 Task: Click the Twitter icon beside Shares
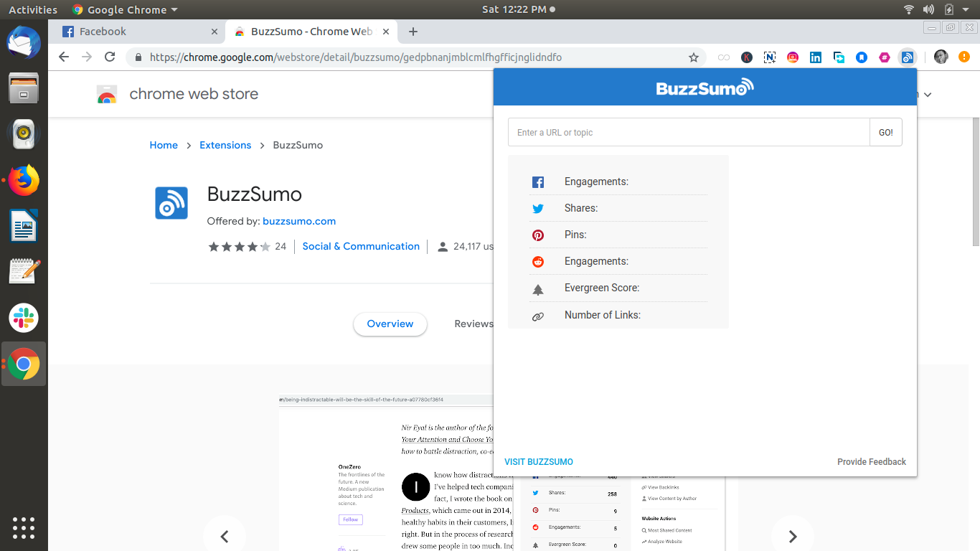[538, 209]
